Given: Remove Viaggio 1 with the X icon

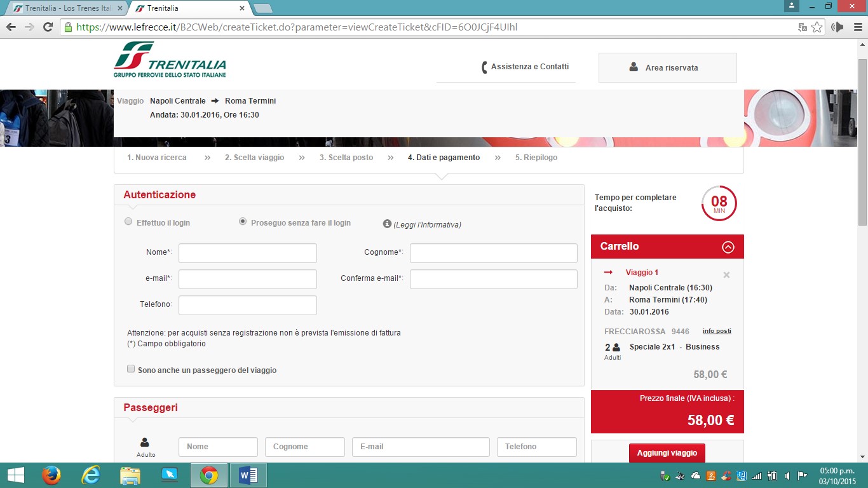Looking at the screenshot, I should (x=726, y=275).
